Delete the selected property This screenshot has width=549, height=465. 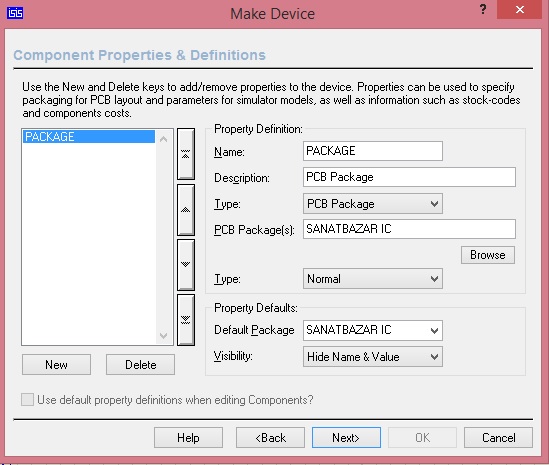[x=140, y=365]
